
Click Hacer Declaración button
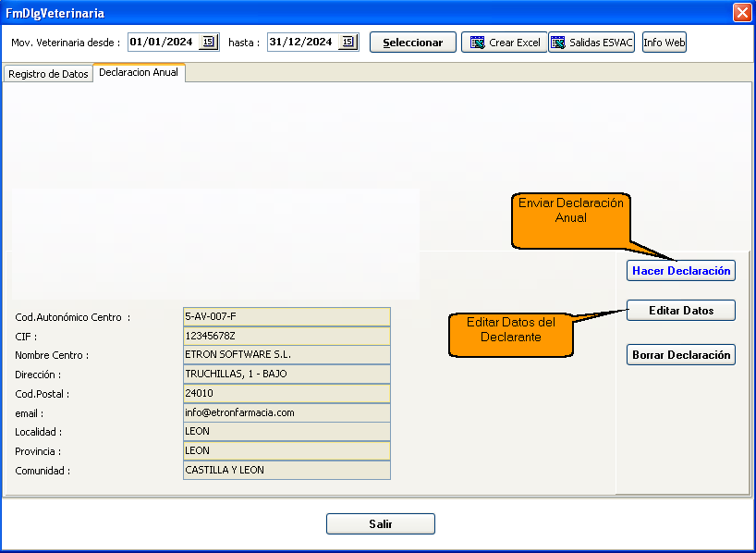681,270
